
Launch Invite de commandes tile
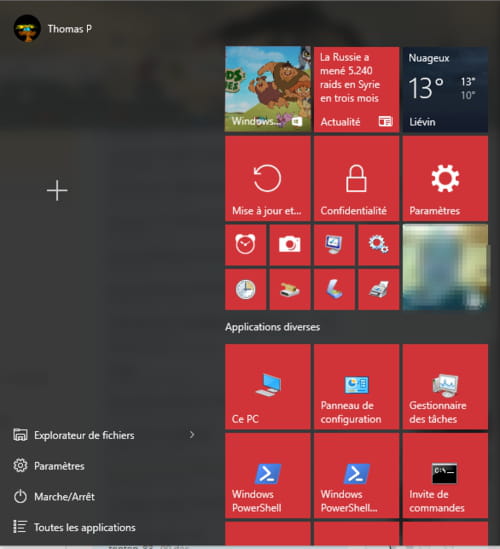(x=445, y=475)
